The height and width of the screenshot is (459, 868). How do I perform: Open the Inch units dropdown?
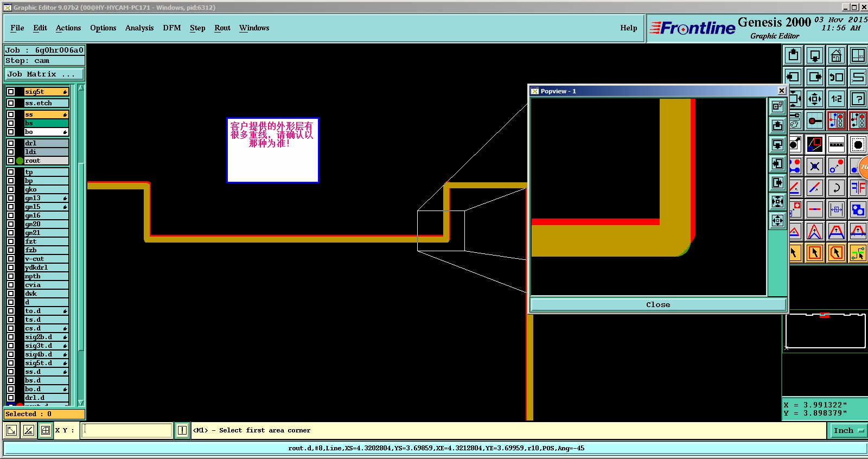point(848,430)
